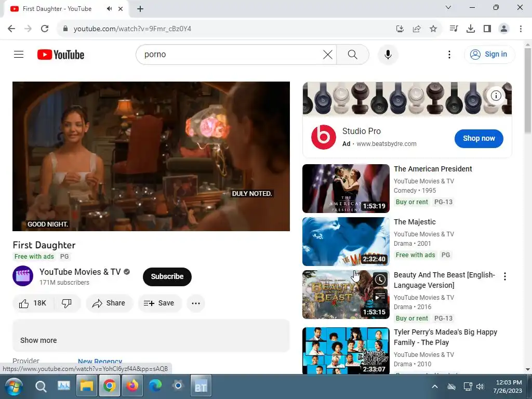Open YouTube Movies & TV channel avatar
Viewport: 532px width, 399px height.
[x=23, y=276]
